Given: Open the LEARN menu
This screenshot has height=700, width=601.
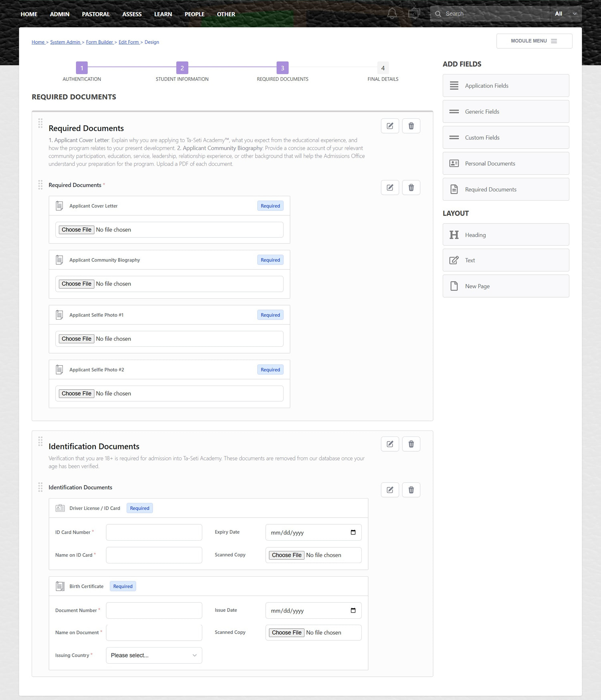Looking at the screenshot, I should click(163, 14).
